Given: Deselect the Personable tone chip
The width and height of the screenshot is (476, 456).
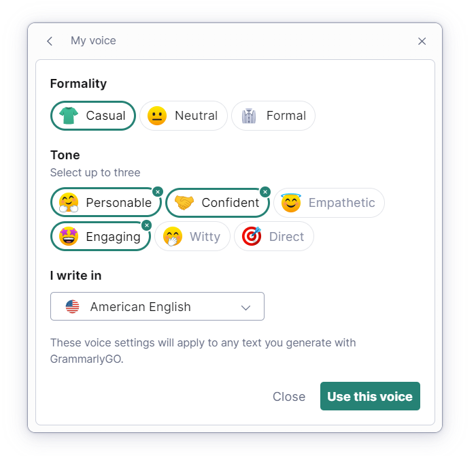Looking at the screenshot, I should tap(105, 203).
